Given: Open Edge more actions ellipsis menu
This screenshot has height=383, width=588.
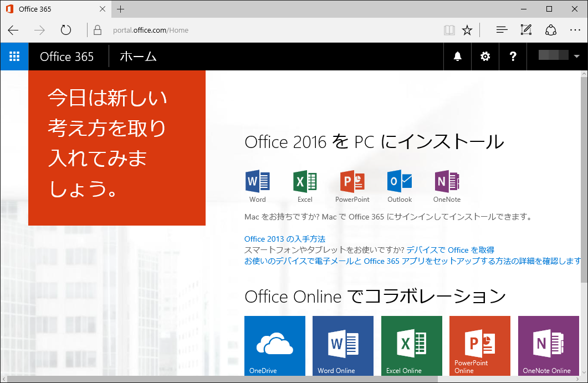Looking at the screenshot, I should (x=575, y=30).
